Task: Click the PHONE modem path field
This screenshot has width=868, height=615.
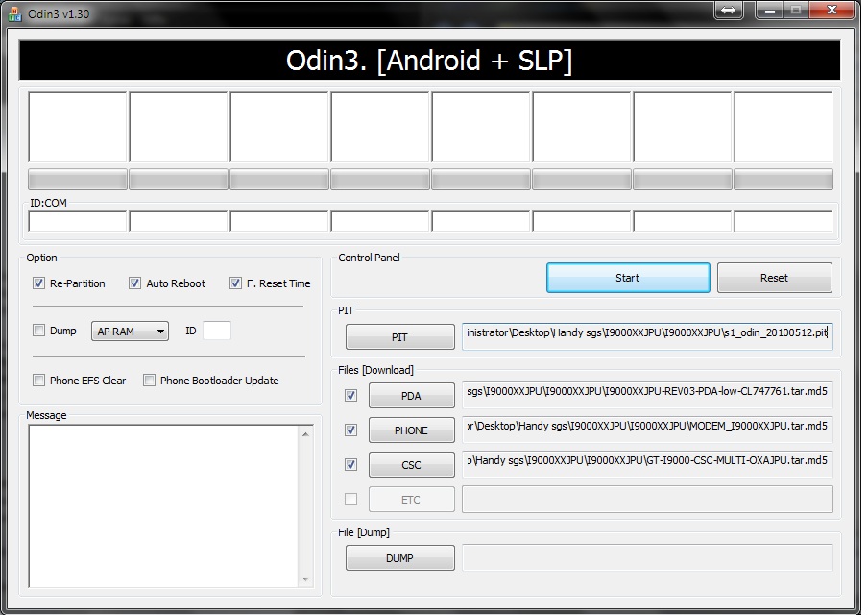Action: (647, 430)
